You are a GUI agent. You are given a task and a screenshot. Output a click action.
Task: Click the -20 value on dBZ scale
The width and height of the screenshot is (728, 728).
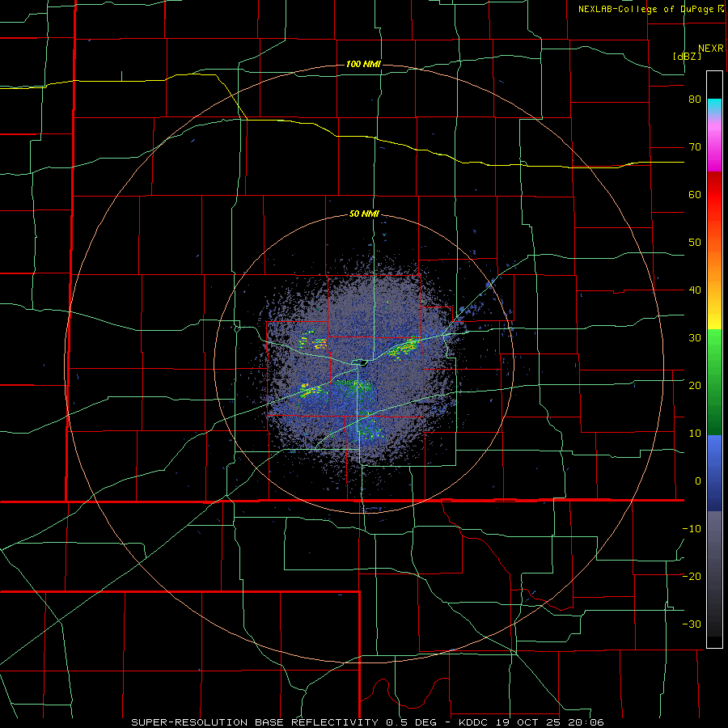click(692, 577)
